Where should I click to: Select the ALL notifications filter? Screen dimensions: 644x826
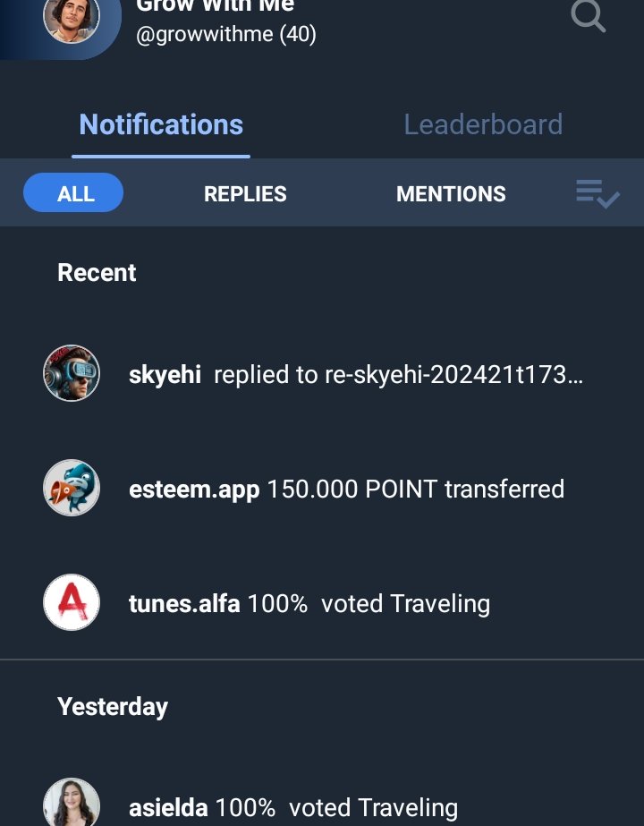tap(73, 193)
